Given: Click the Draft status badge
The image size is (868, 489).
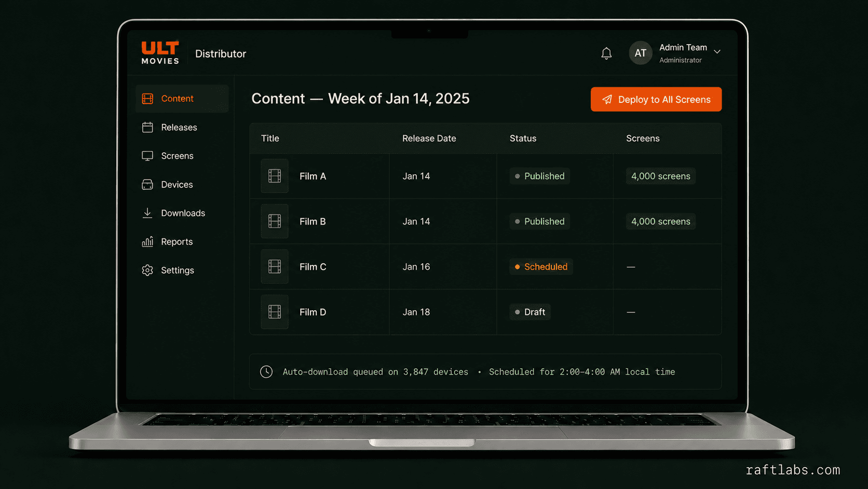Looking at the screenshot, I should pyautogui.click(x=530, y=312).
